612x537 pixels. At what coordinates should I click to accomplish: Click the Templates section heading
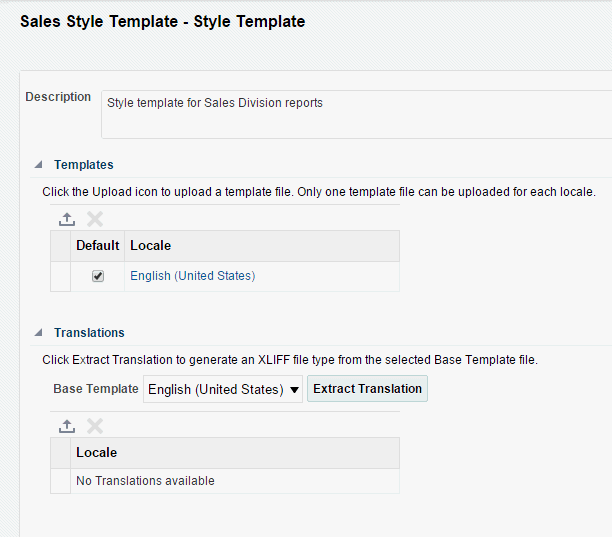(x=84, y=165)
